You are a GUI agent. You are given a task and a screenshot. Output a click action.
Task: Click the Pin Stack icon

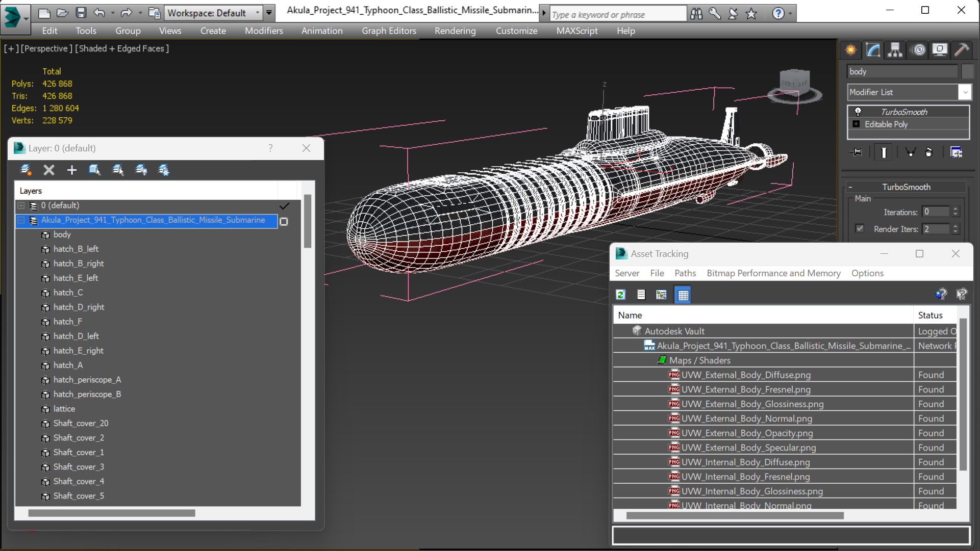pos(857,152)
